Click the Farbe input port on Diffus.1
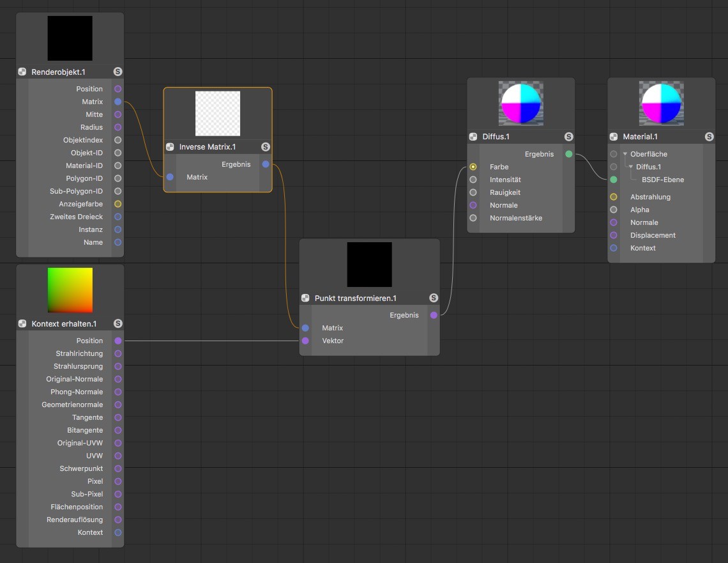The height and width of the screenshot is (563, 728). tap(473, 167)
